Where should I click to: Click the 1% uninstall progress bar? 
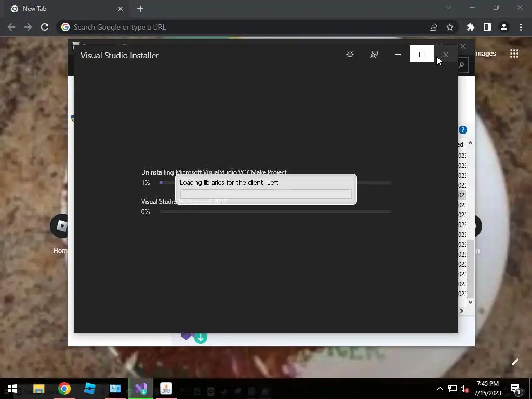(275, 182)
